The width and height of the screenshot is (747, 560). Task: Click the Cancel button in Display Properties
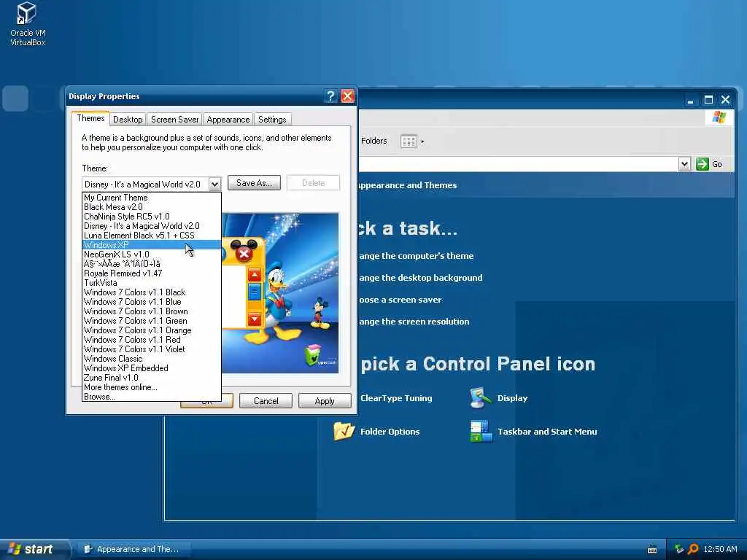266,401
